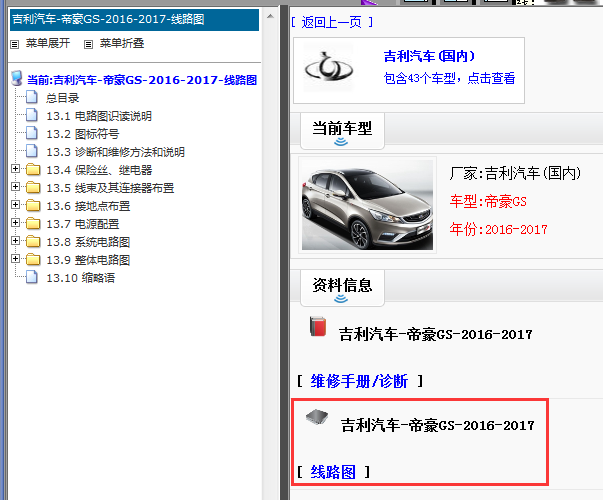
Task: Select 13.8 系统电路图 folder label
Action: (x=88, y=242)
